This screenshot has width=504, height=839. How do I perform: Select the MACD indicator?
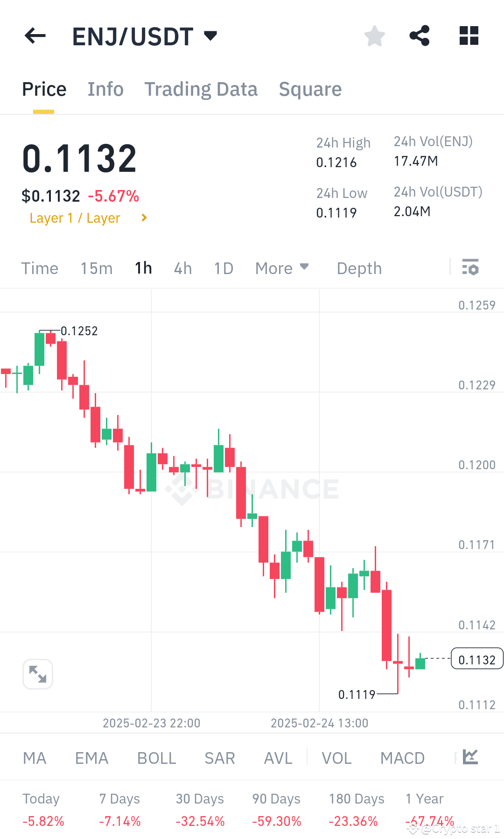point(402,758)
